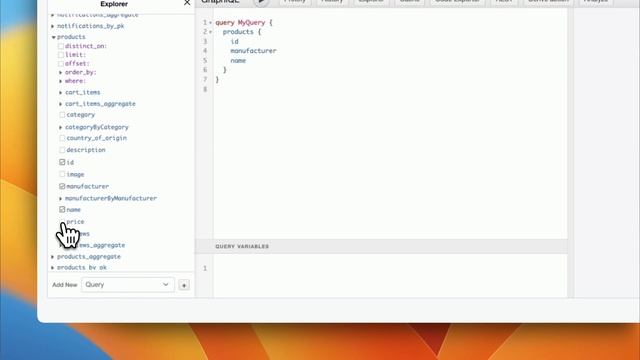
Task: Expand the products_aggregate node
Action: pyautogui.click(x=53, y=257)
